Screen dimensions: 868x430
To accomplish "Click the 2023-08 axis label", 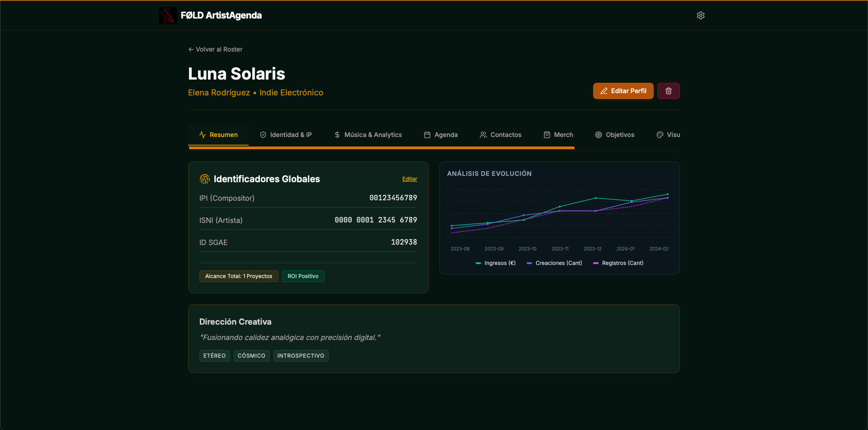I will (460, 249).
